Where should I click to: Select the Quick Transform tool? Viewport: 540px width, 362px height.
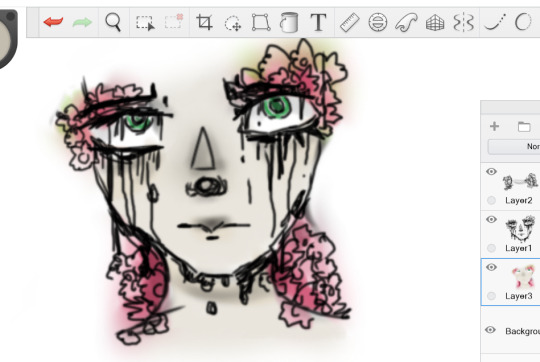(233, 23)
